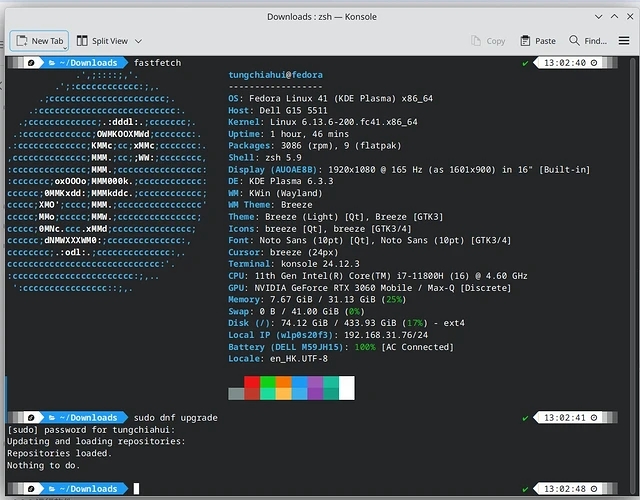The image size is (640, 500).
Task: Open Find search in the terminal
Action: tap(587, 41)
